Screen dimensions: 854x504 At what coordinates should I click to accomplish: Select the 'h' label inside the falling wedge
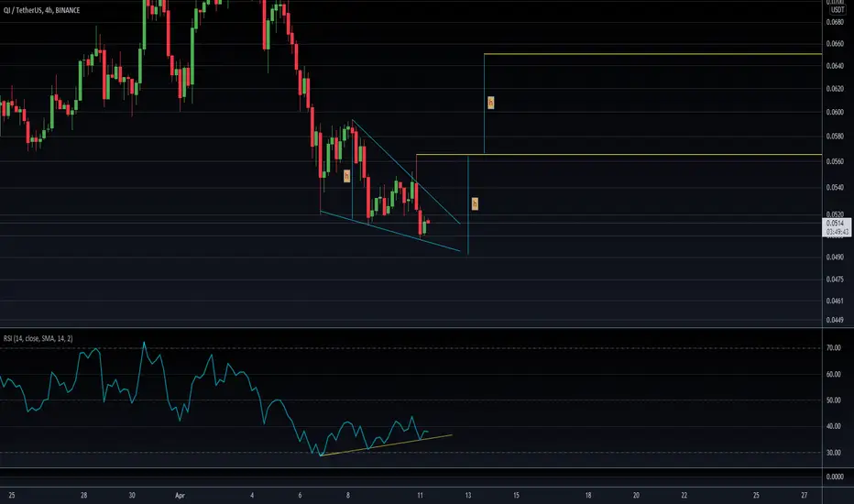click(x=346, y=176)
